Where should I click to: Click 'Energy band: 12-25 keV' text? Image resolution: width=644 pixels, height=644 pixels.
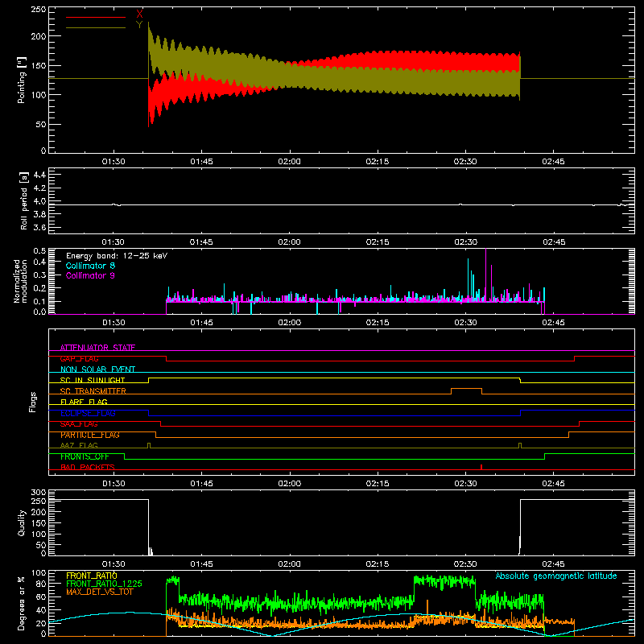[117, 256]
